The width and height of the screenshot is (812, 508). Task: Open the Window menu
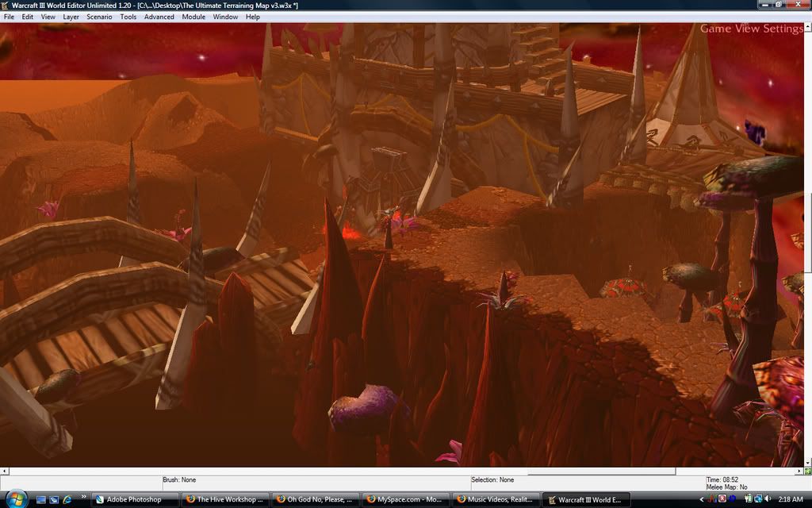point(225,17)
